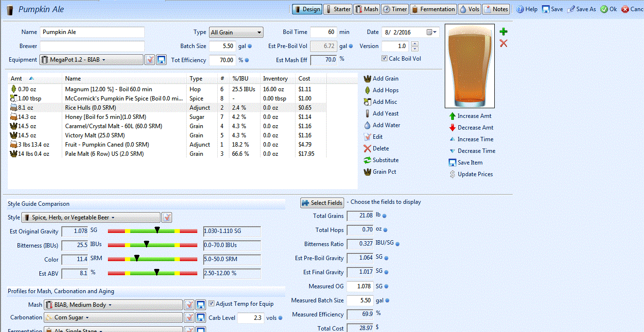Click the Carb Level field
This screenshot has width=644, height=332.
[x=251, y=318]
